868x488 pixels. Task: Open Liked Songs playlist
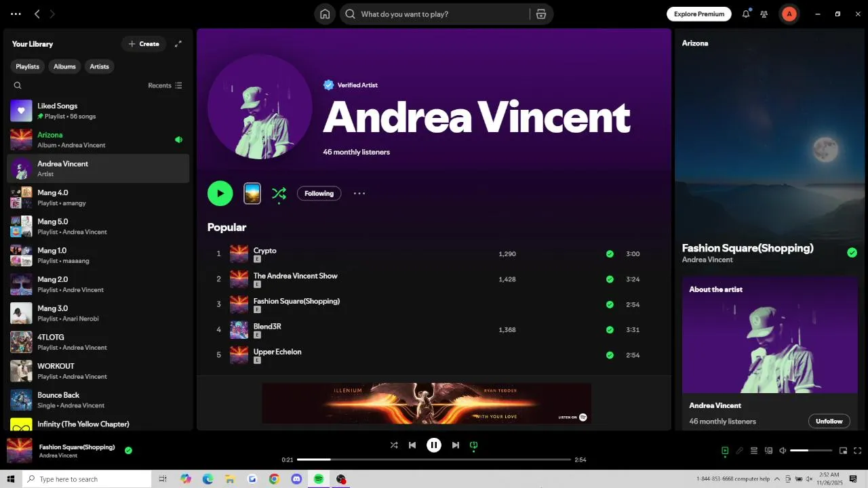coord(98,110)
